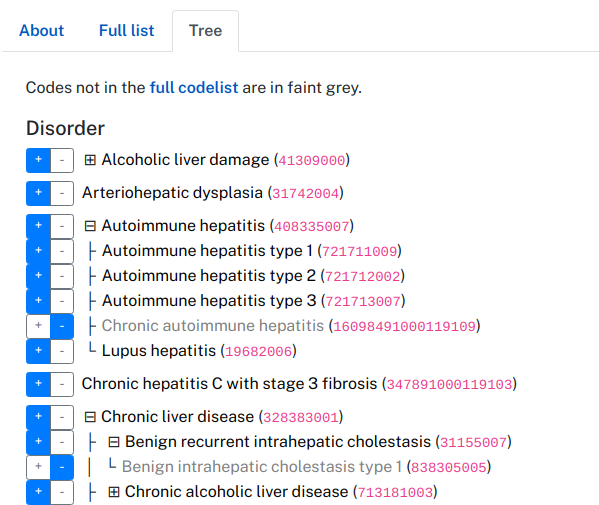The height and width of the screenshot is (505, 599).
Task: Switch to the Full list tab
Action: click(x=126, y=31)
